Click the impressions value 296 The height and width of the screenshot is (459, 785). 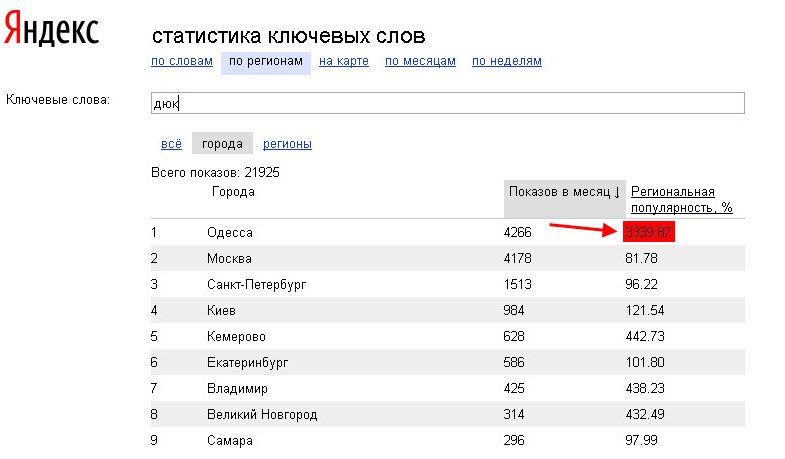tap(514, 441)
